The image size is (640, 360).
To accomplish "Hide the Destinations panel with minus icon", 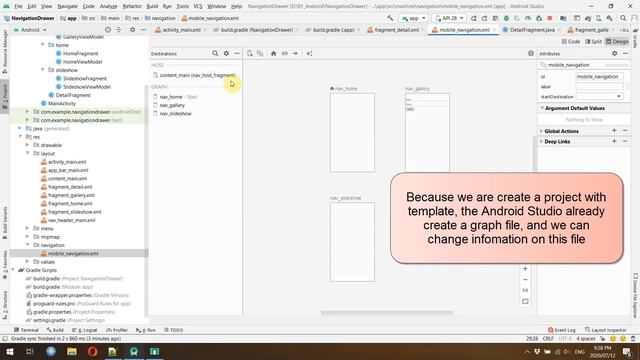I will pos(237,53).
